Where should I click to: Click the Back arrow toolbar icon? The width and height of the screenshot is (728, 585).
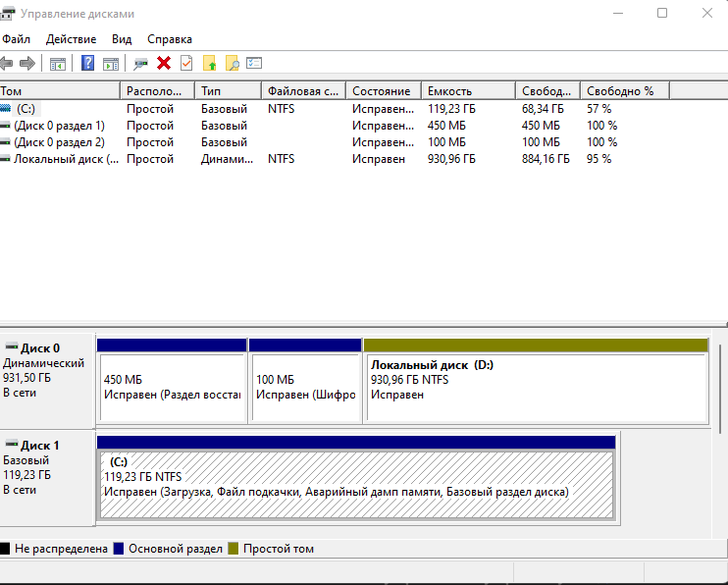6,63
